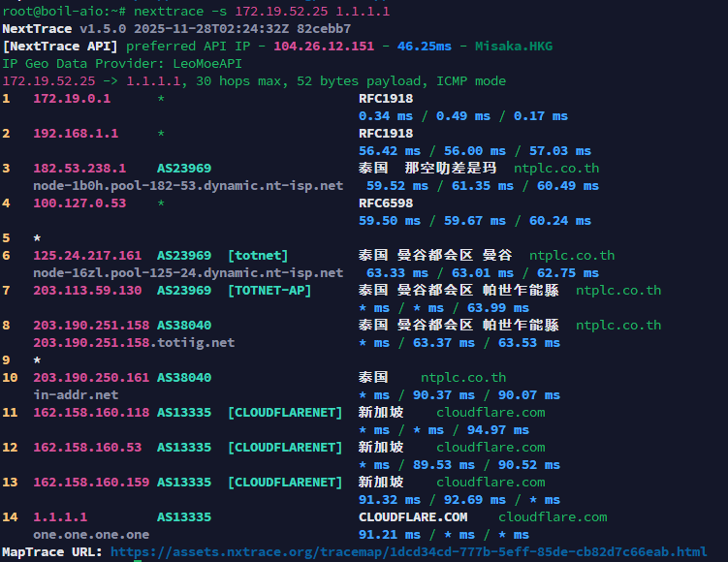Click the 203.190.251.158.totiig.net hostname
This screenshot has height=562, width=728.
point(134,342)
